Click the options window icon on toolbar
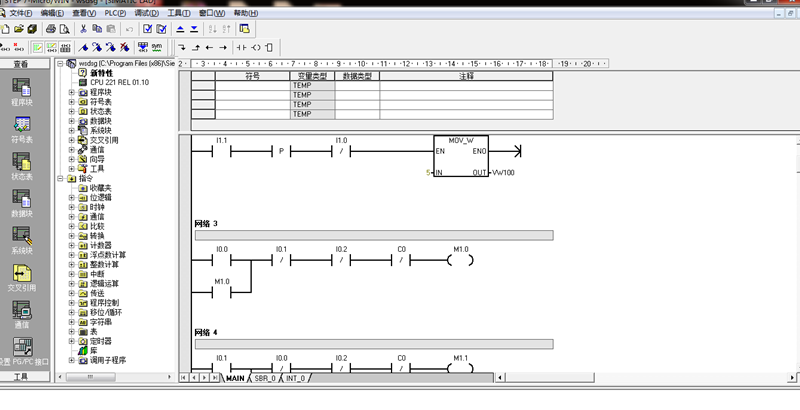Screen dimensions: 800x410 pyautogui.click(x=244, y=29)
